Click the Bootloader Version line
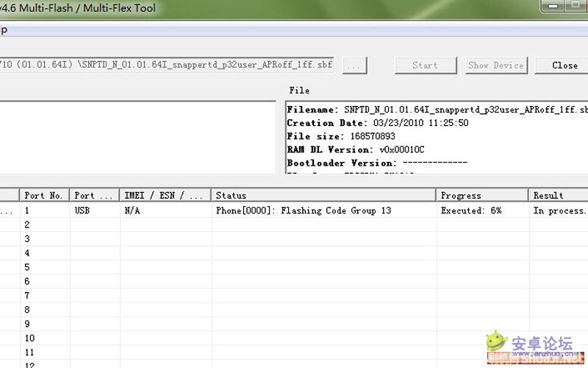The image size is (588, 368). tap(377, 163)
